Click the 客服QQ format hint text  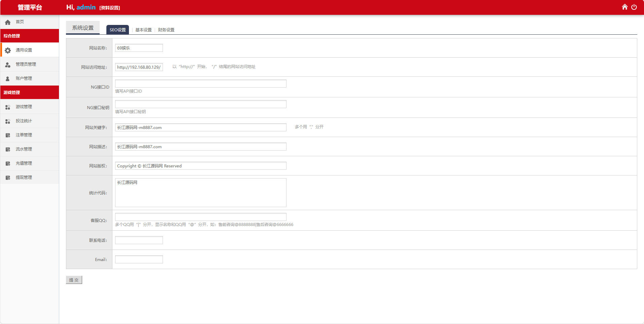[x=204, y=225]
